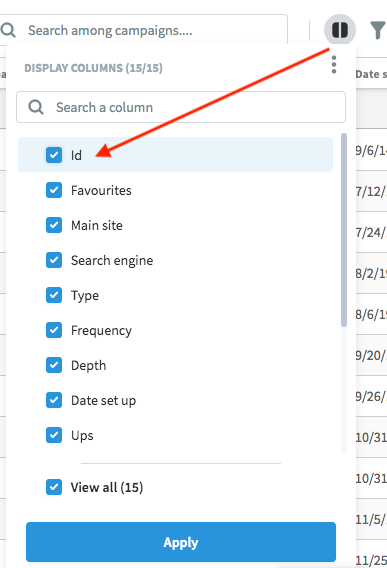Click the Frequency label

pos(101,331)
